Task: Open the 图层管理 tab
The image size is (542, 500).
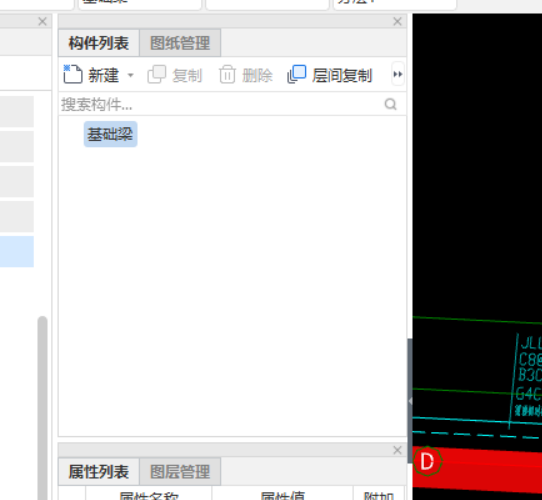Action: coord(180,472)
